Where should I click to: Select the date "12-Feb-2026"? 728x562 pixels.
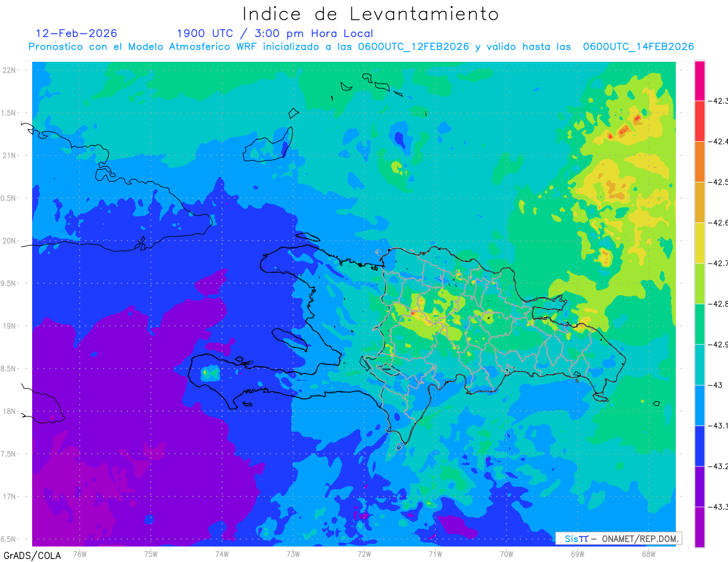76,33
